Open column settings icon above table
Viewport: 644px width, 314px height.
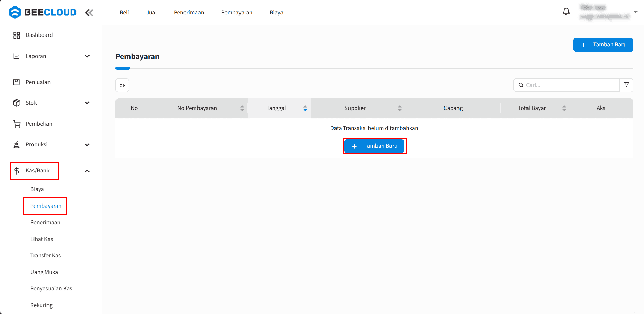pos(122,85)
